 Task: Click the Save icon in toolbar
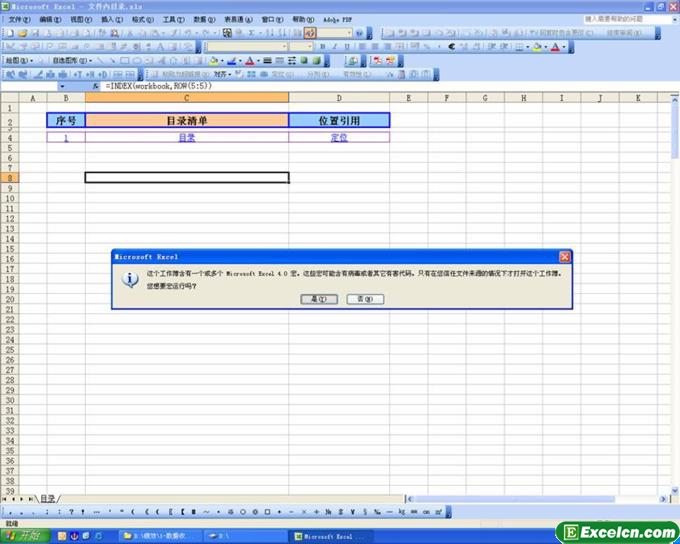coord(32,33)
